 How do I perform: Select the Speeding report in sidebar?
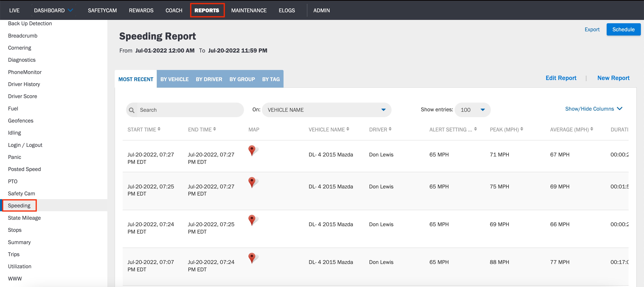click(x=19, y=205)
